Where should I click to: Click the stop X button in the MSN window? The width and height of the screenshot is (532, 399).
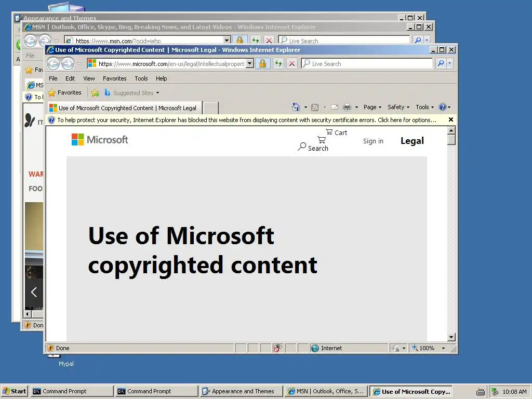tap(269, 40)
